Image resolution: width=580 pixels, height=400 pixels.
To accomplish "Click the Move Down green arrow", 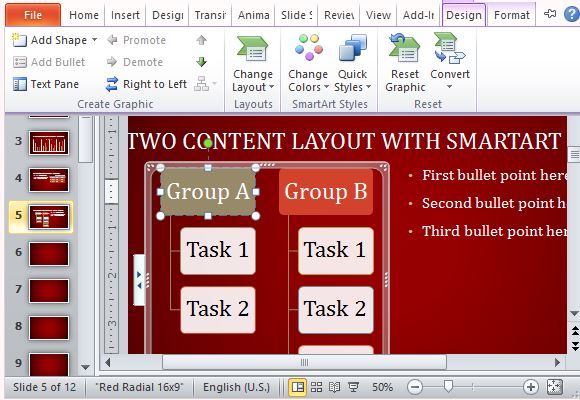I will [201, 62].
